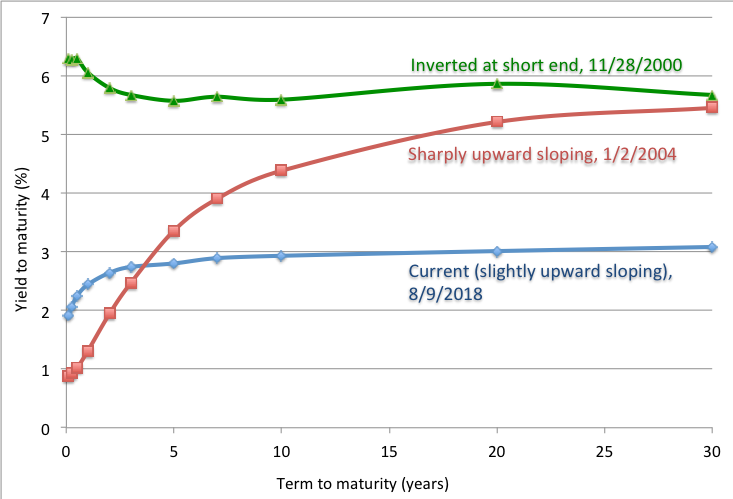Click the green triangle marker at 20 years
Viewport: 733px width, 499px height.
click(x=497, y=83)
